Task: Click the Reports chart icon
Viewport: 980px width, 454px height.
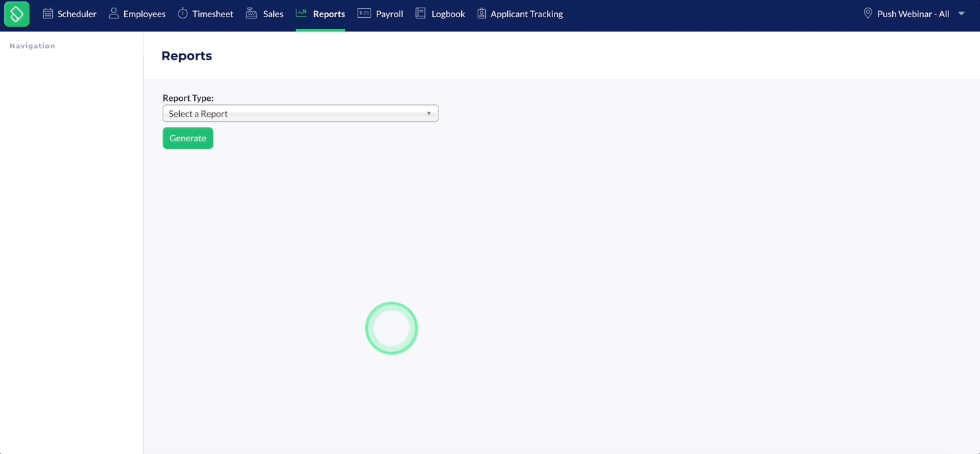Action: 301,13
